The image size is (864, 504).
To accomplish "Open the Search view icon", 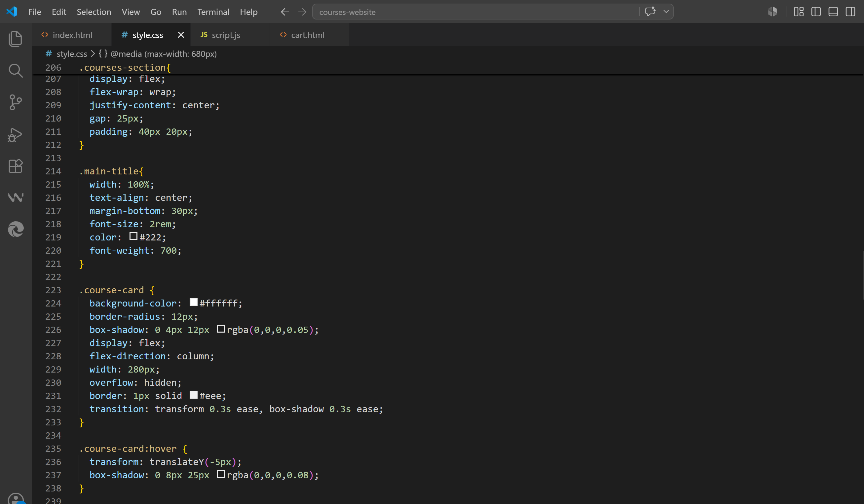I will pos(16,70).
